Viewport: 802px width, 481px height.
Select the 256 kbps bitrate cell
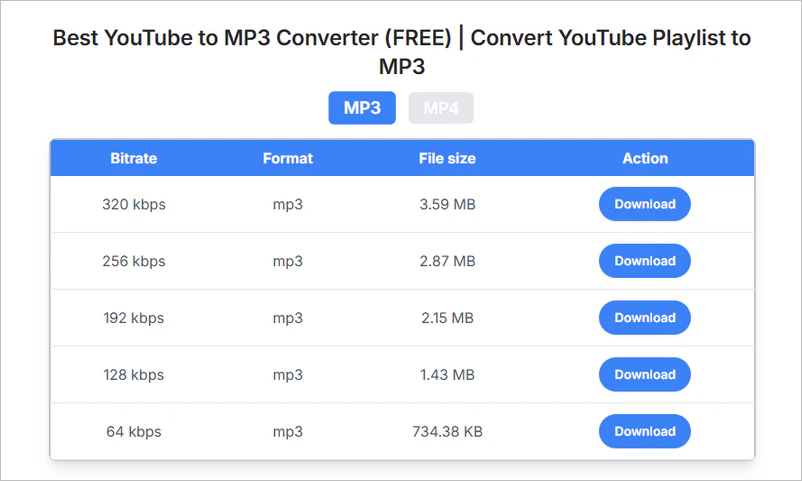pyautogui.click(x=133, y=261)
